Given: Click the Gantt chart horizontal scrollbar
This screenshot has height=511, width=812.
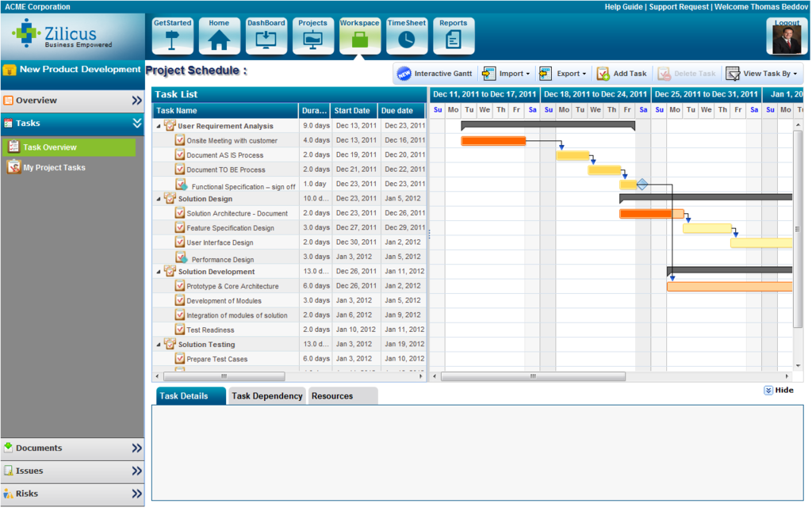Looking at the screenshot, I should 533,378.
